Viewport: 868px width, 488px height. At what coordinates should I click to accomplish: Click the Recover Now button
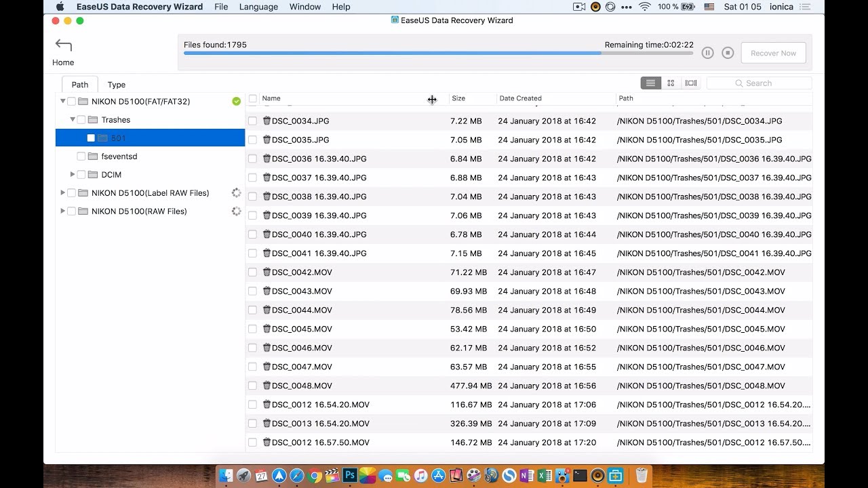773,53
